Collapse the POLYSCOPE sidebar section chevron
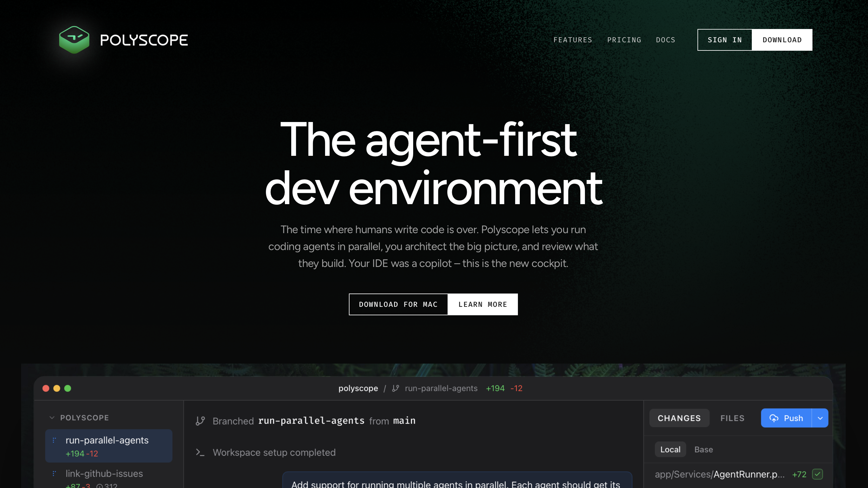Viewport: 868px width, 488px height. [x=52, y=418]
